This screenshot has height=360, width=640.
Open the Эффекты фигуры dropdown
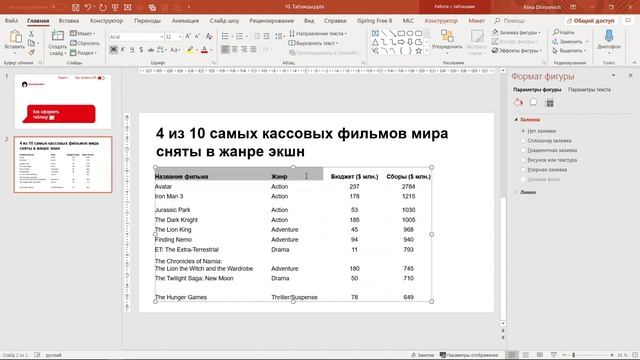coord(517,51)
